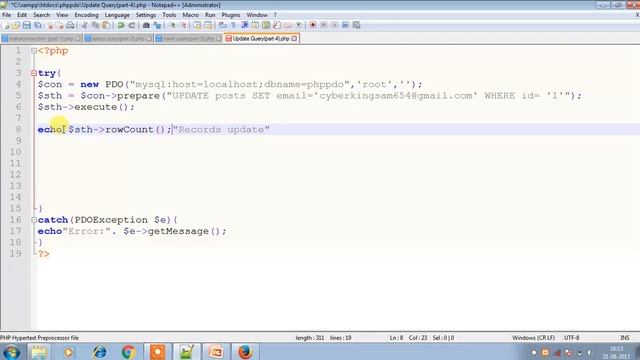The width and height of the screenshot is (640, 360).
Task: Open the Plugins menu
Action: 231,15
